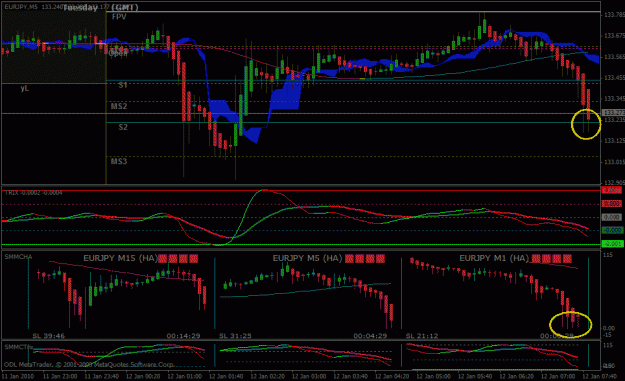Select the EURJPY M15 (HA) panel title
625x381 pixels.
click(120, 258)
